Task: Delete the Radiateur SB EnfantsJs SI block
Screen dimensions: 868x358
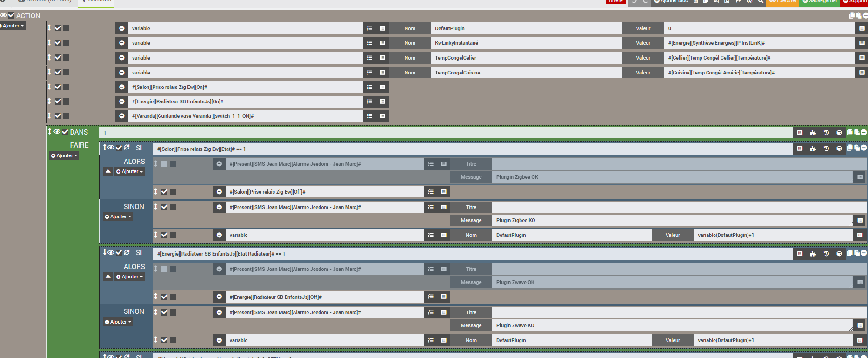Action: (864, 253)
